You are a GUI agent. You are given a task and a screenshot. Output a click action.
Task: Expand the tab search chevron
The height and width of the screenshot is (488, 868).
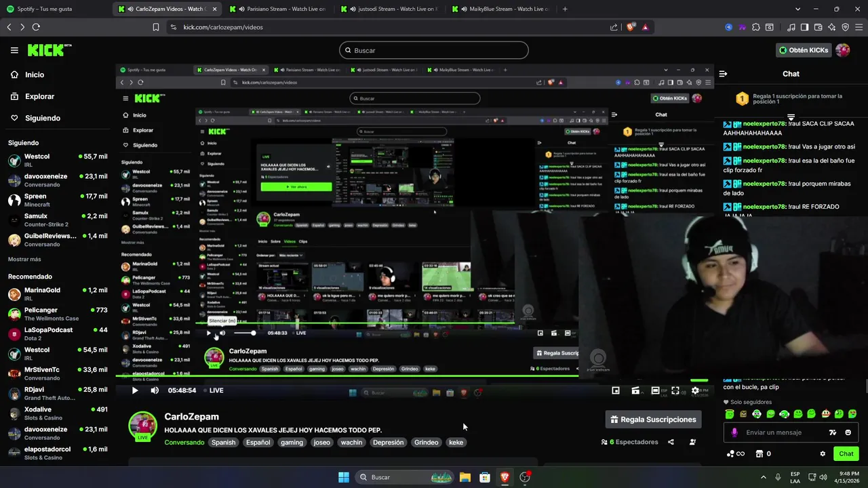797,9
